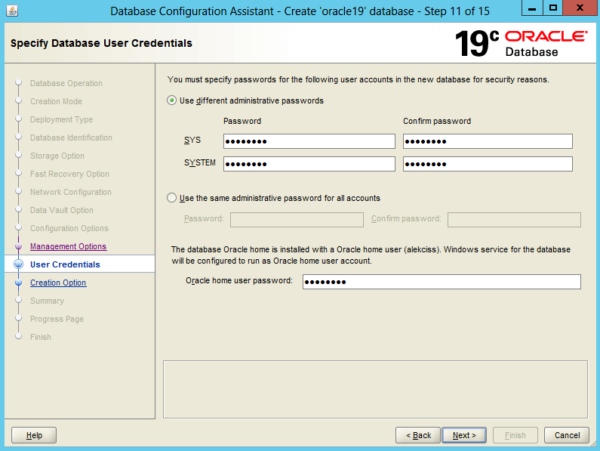Select Use the same administrative password option
Image resolution: width=600 pixels, height=451 pixels.
pyautogui.click(x=171, y=198)
